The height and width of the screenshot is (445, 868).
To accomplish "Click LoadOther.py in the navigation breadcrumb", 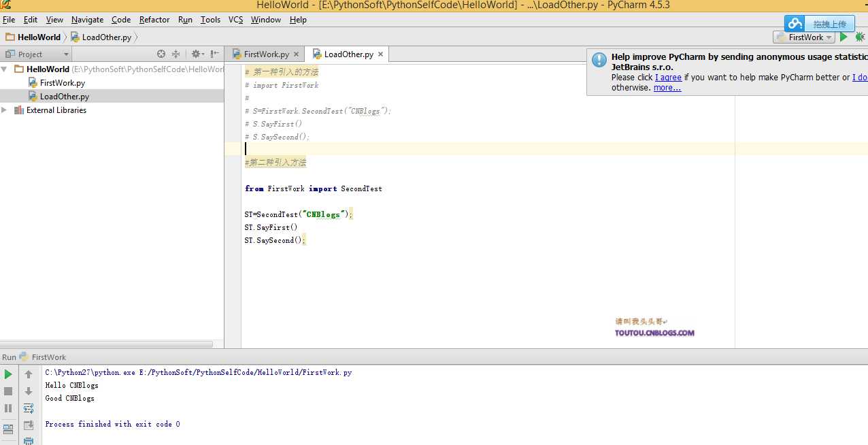I will pos(101,37).
